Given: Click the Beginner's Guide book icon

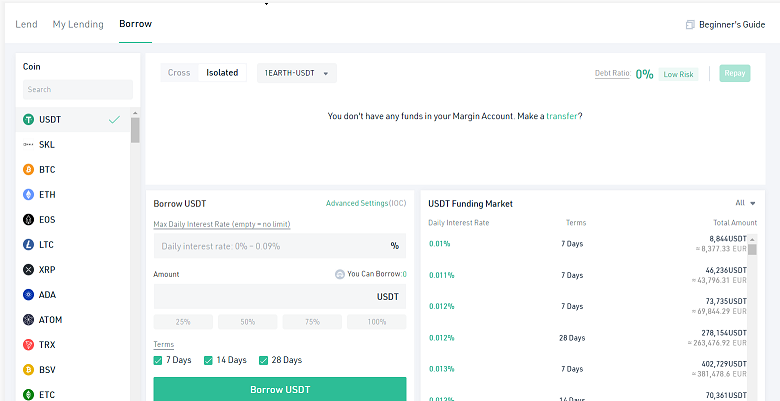Looking at the screenshot, I should point(689,24).
